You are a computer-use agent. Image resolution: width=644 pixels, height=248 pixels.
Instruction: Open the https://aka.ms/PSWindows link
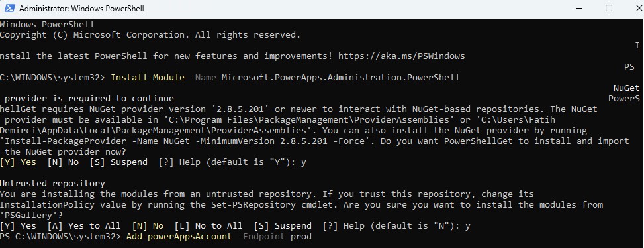tap(402, 56)
